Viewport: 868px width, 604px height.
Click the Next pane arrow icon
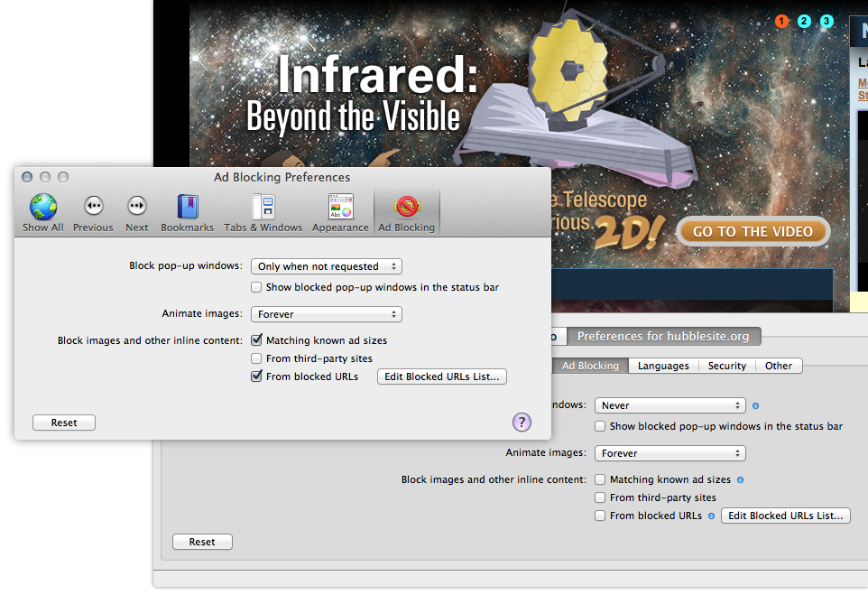(137, 206)
